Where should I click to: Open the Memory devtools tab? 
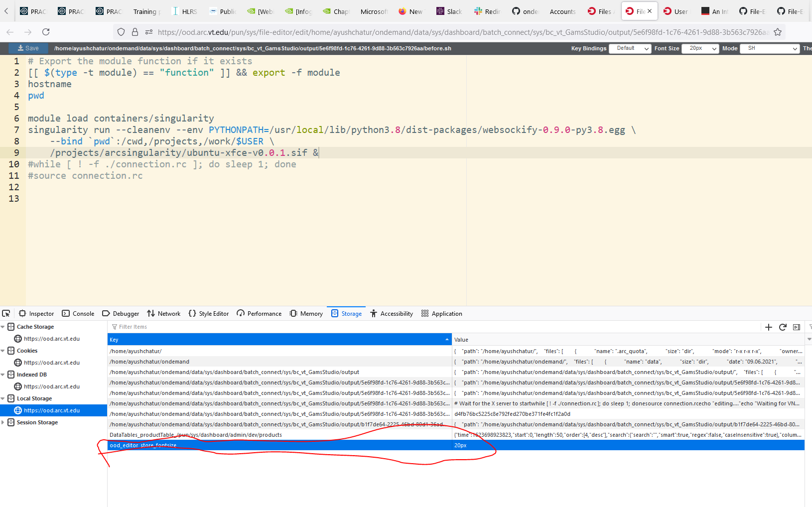pos(306,313)
